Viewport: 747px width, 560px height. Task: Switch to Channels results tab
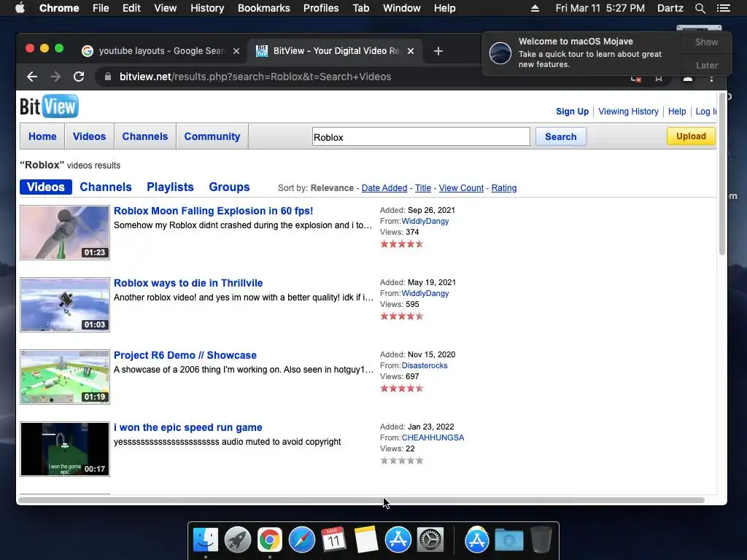tap(106, 187)
